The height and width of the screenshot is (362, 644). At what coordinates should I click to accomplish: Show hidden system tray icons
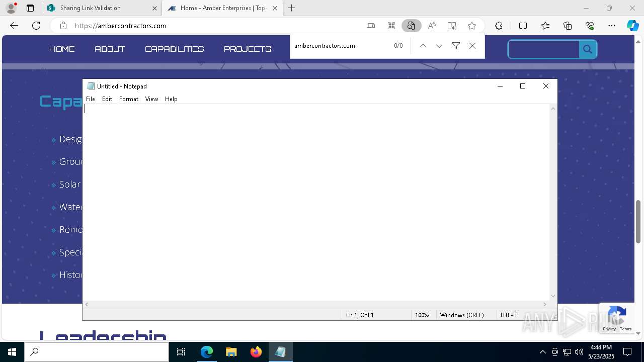[x=542, y=352]
